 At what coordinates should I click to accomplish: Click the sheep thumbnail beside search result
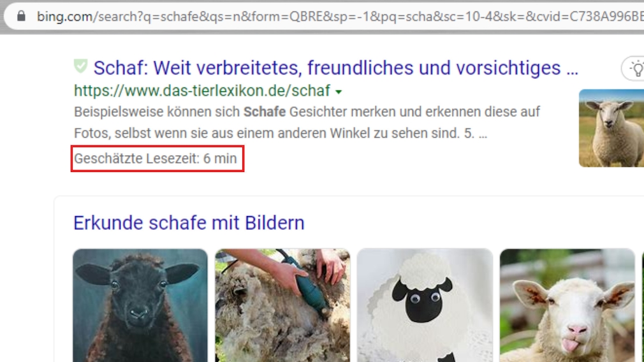[x=611, y=128]
